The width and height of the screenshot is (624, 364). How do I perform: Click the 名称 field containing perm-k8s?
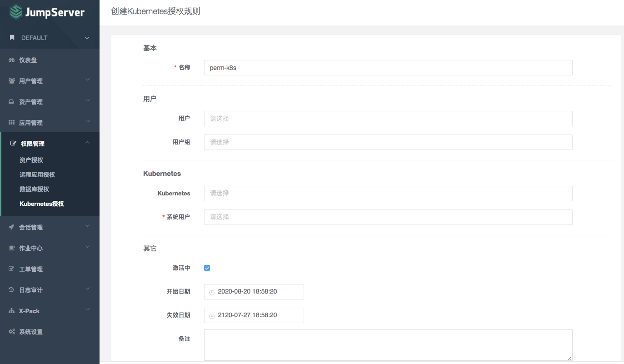pyautogui.click(x=388, y=68)
